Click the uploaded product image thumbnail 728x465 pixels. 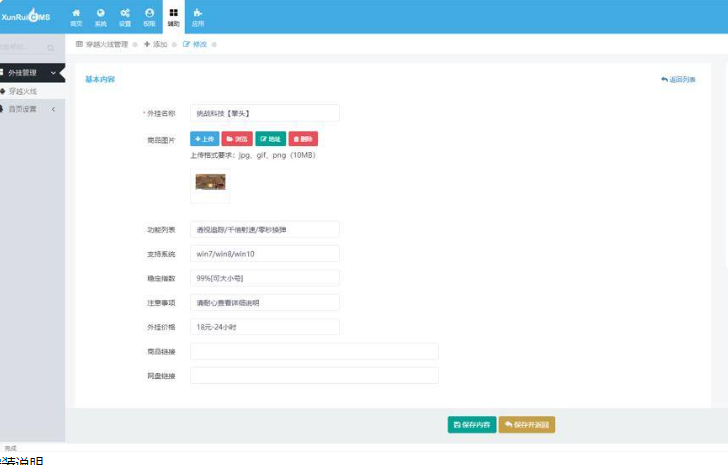(x=210, y=182)
